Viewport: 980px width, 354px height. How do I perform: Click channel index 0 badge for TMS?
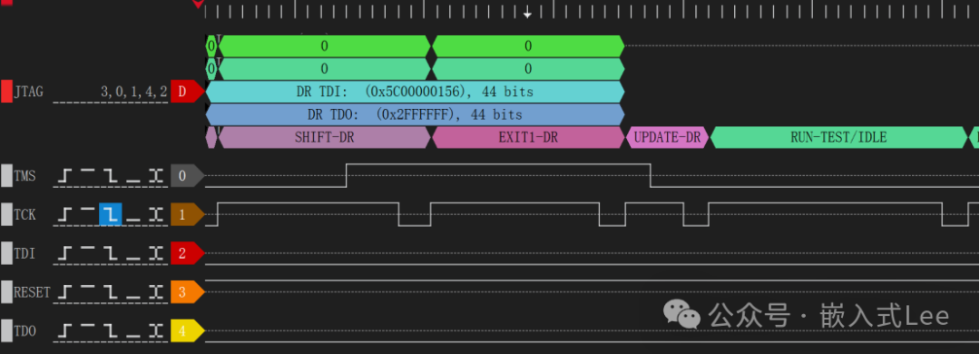(187, 176)
